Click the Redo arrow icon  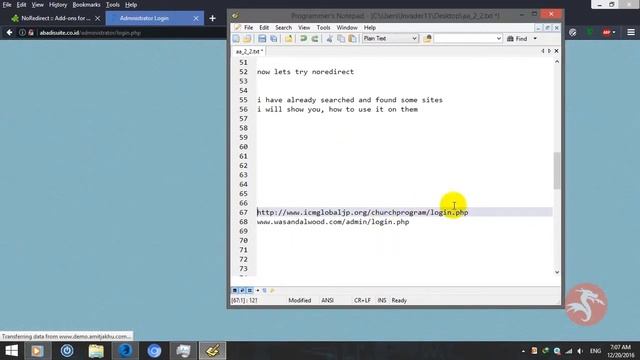[315, 38]
